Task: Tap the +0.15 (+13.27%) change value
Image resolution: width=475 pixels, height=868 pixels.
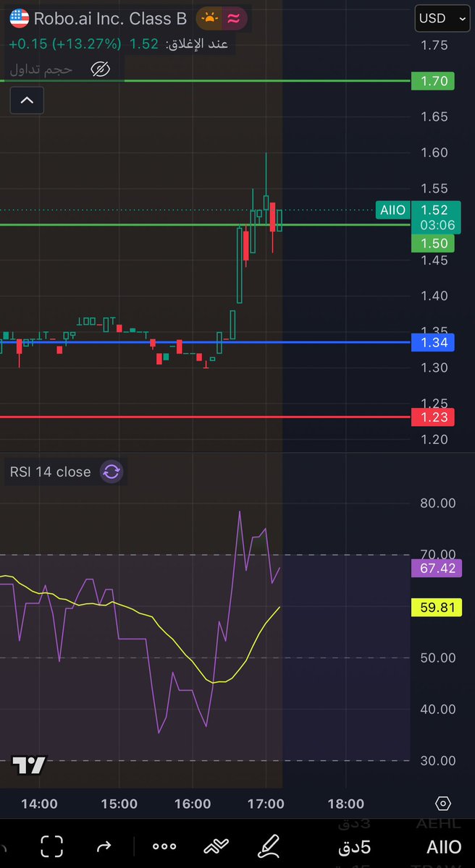Action: 65,44
